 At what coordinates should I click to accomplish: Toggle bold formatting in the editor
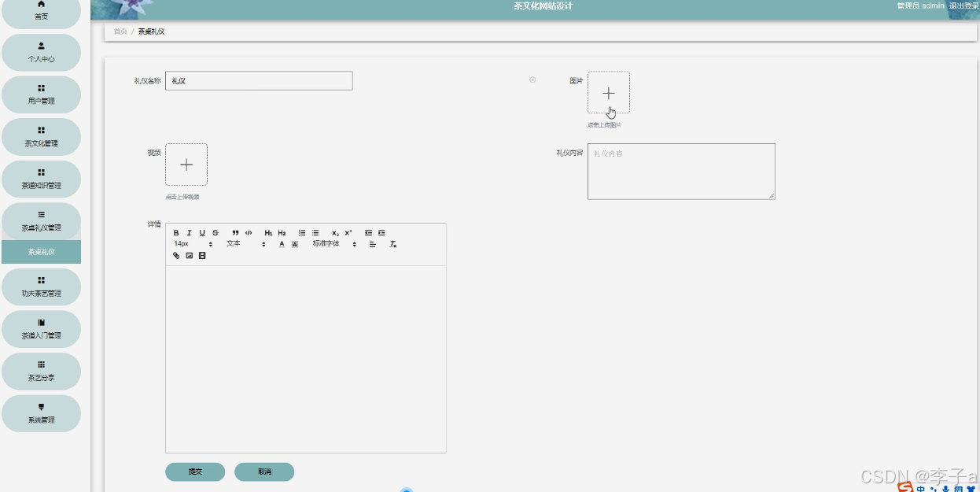(176, 233)
